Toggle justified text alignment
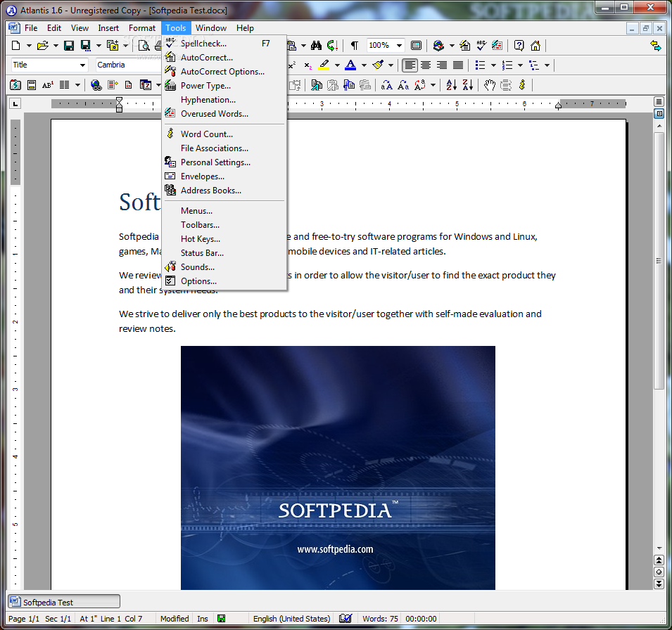The image size is (672, 630). [458, 65]
